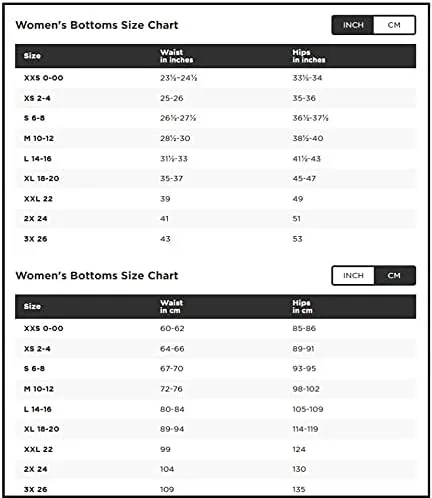The image size is (432, 498).
Task: Click the Waist in inches column header
Action: click(176, 56)
